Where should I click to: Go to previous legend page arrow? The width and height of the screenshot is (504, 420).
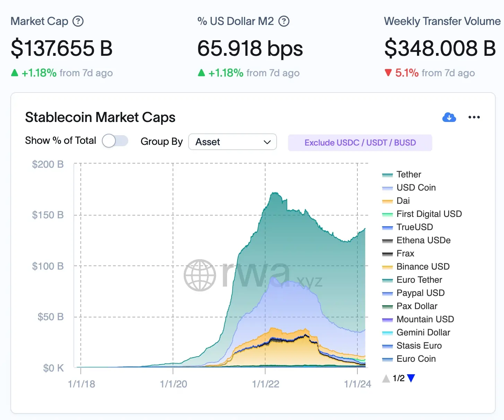386,378
